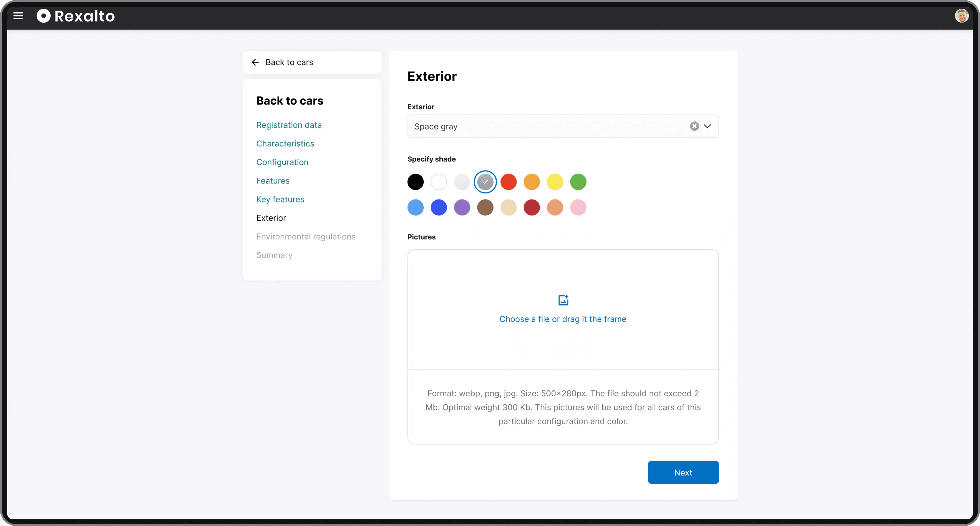980x526 pixels.
Task: Select the white shade
Action: [439, 182]
